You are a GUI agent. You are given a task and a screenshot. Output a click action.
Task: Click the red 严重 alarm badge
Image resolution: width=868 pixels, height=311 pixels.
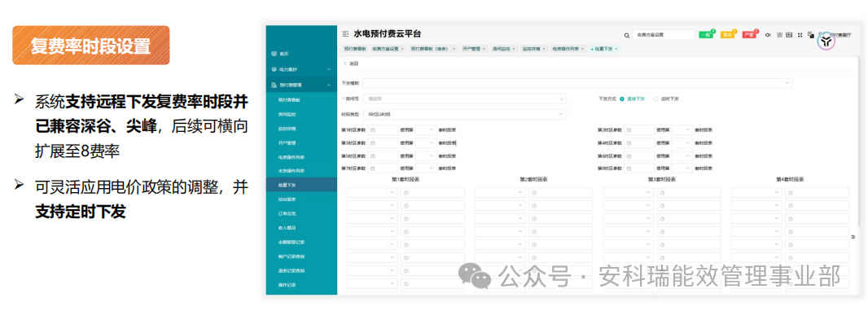749,35
